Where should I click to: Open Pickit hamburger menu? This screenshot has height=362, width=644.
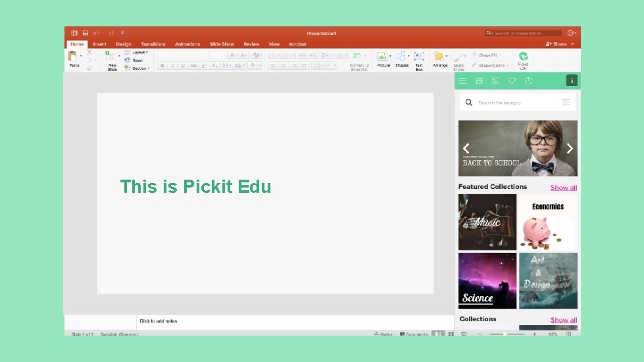463,81
